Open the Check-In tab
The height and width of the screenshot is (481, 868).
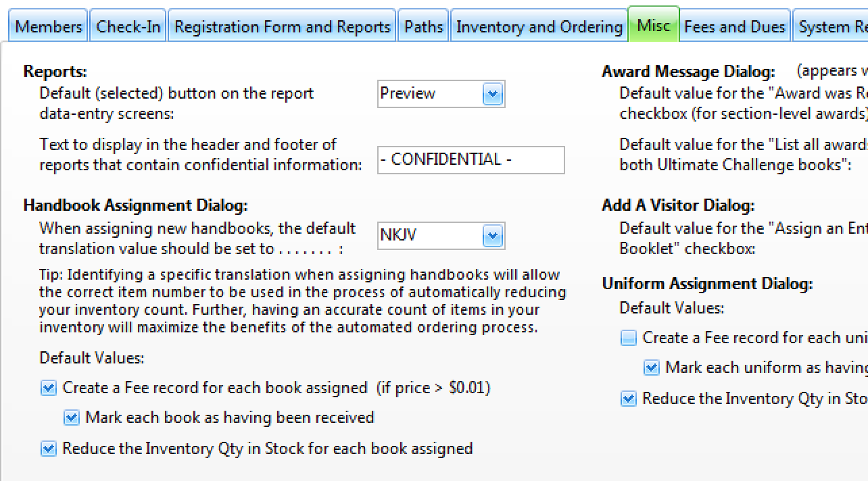click(x=128, y=27)
